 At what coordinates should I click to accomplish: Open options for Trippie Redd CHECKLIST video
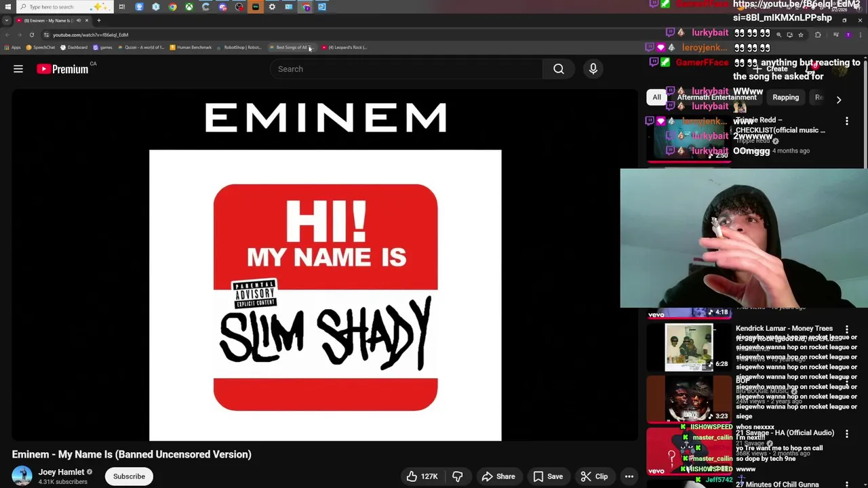click(x=847, y=122)
